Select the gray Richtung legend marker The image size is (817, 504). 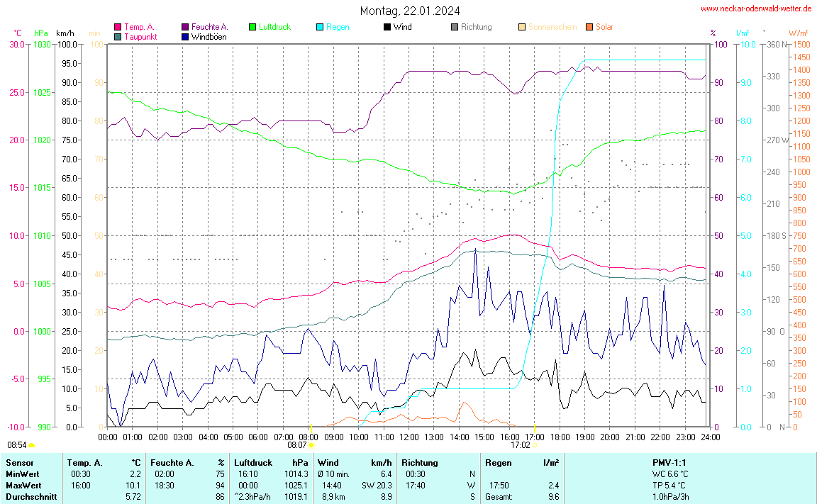coord(455,27)
